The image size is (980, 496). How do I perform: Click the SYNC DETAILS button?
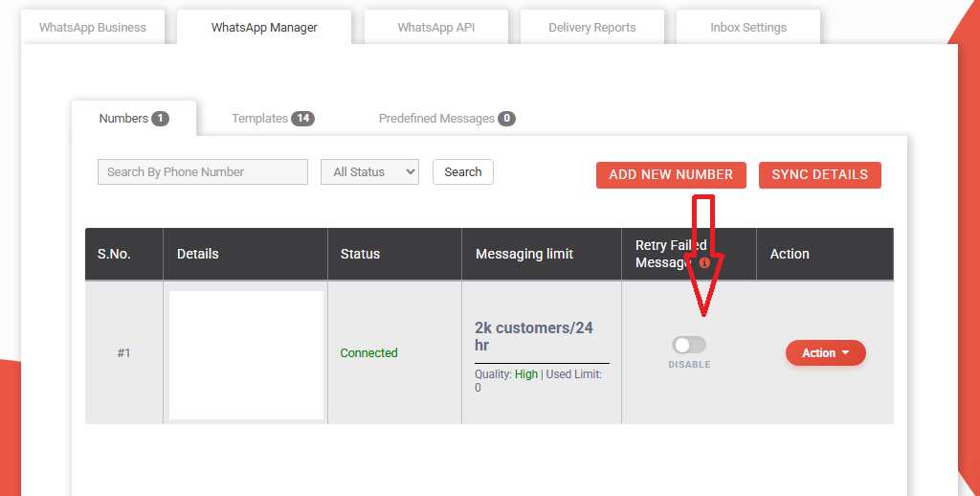(x=819, y=174)
